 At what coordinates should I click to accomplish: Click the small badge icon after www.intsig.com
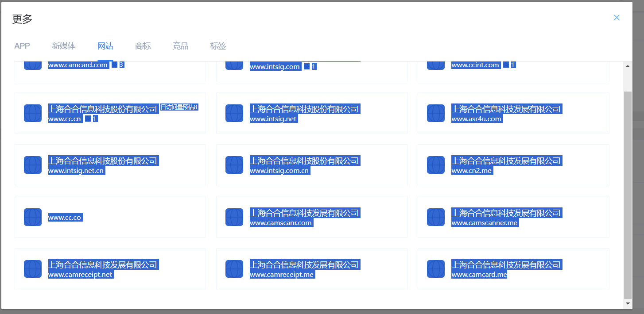[x=306, y=66]
